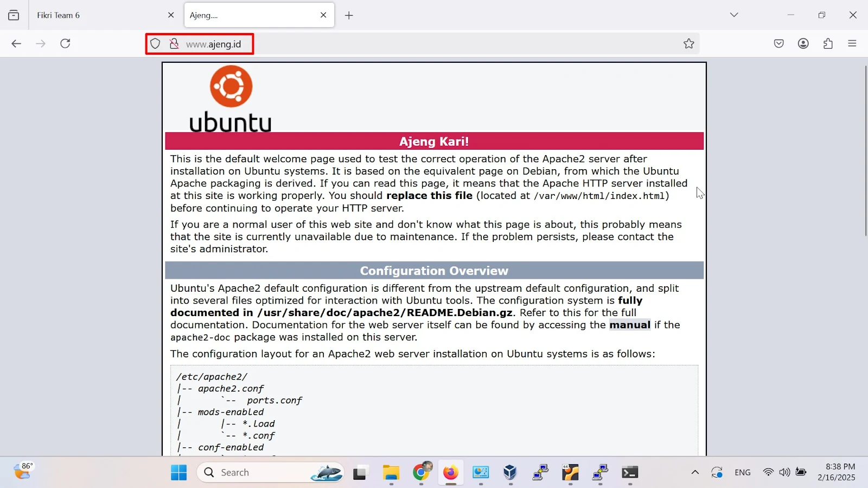Go forward one page
This screenshot has height=488, width=868.
point(41,43)
